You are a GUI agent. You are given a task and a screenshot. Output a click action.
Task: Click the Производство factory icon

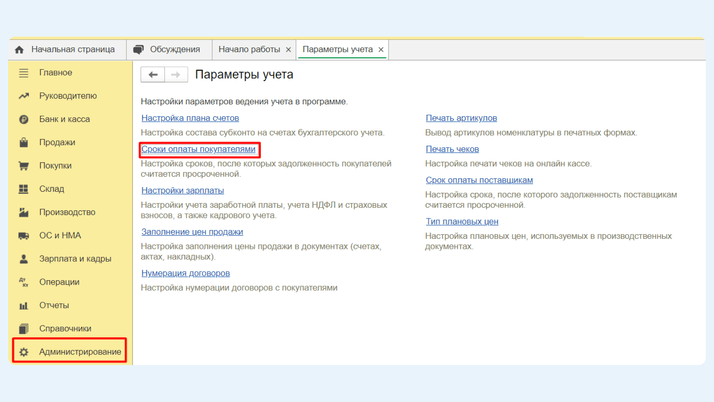[x=24, y=212]
